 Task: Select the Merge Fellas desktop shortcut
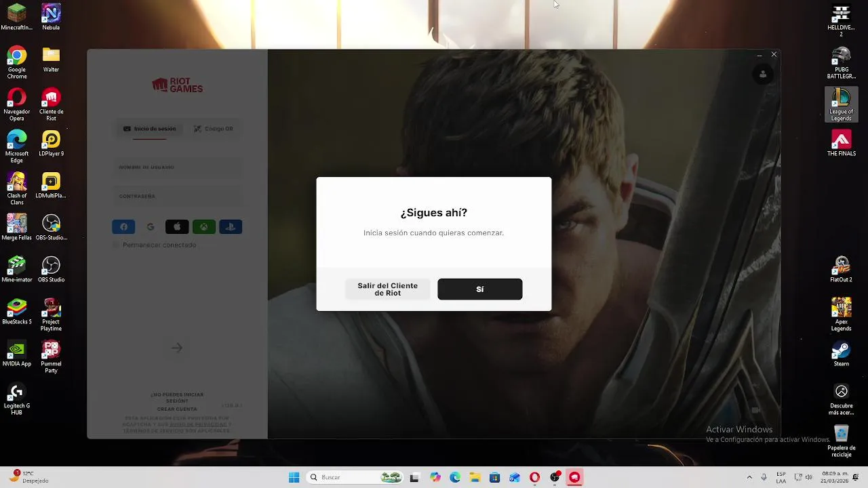[17, 227]
